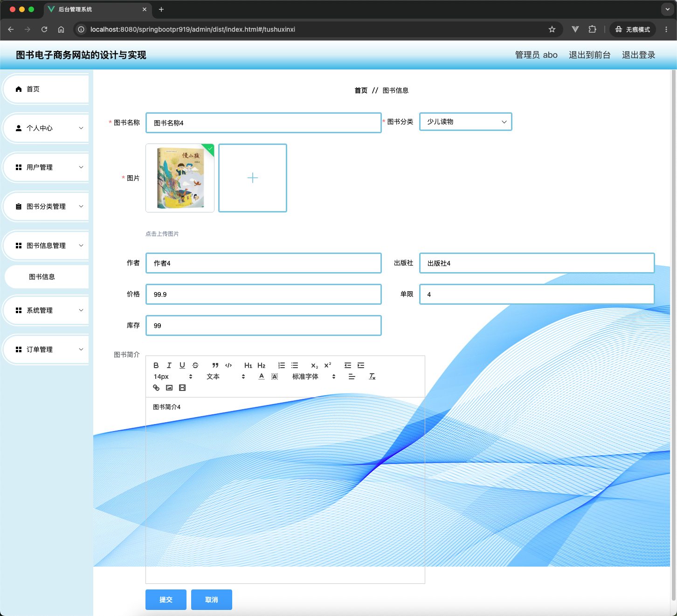Screen dimensions: 677x616
Task: Bookmark this page with star icon
Action: pyautogui.click(x=552, y=29)
